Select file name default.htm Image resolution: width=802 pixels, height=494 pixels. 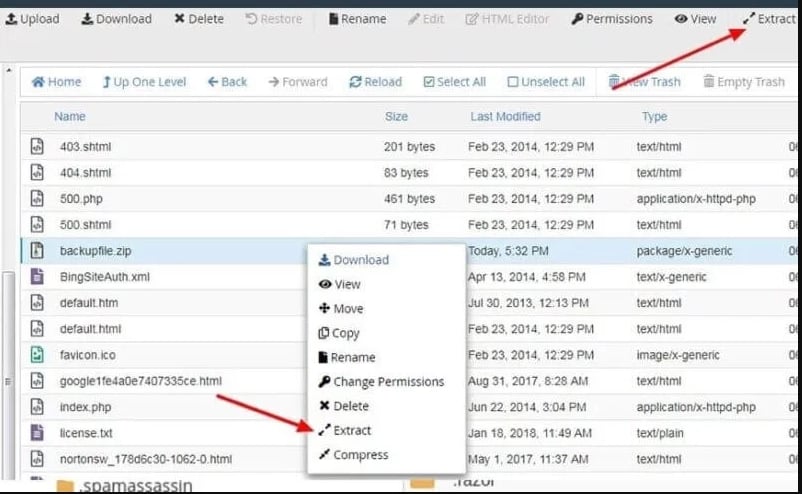coord(89,303)
